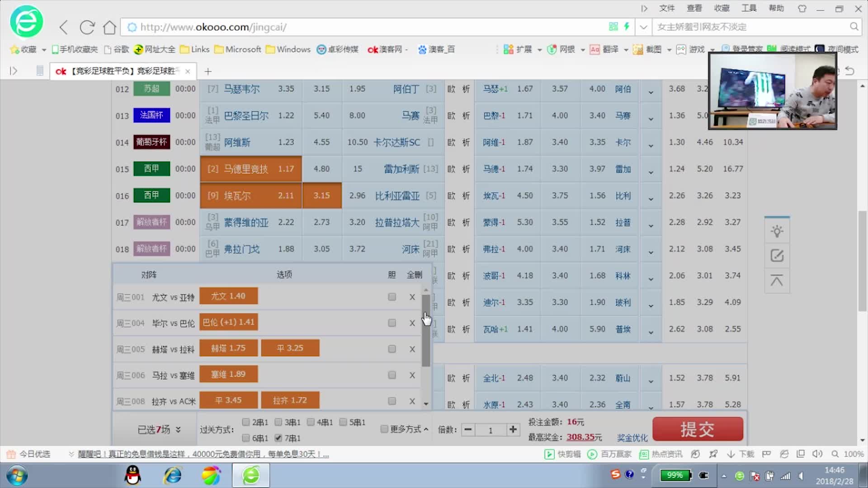Increase 倍数 multiplier with plus button
This screenshot has height=488, width=868.
tap(513, 429)
